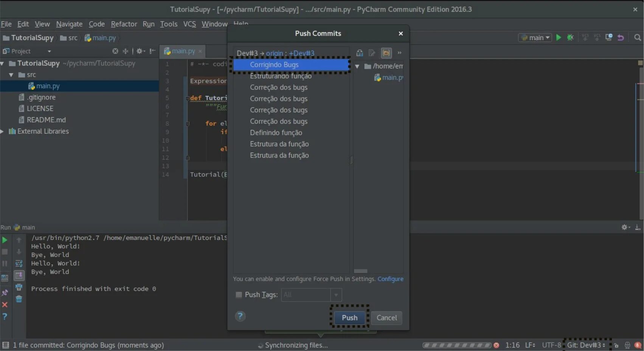Collapse the TutorialSupy project root node
Viewport: 644px width, 351px height.
2,63
